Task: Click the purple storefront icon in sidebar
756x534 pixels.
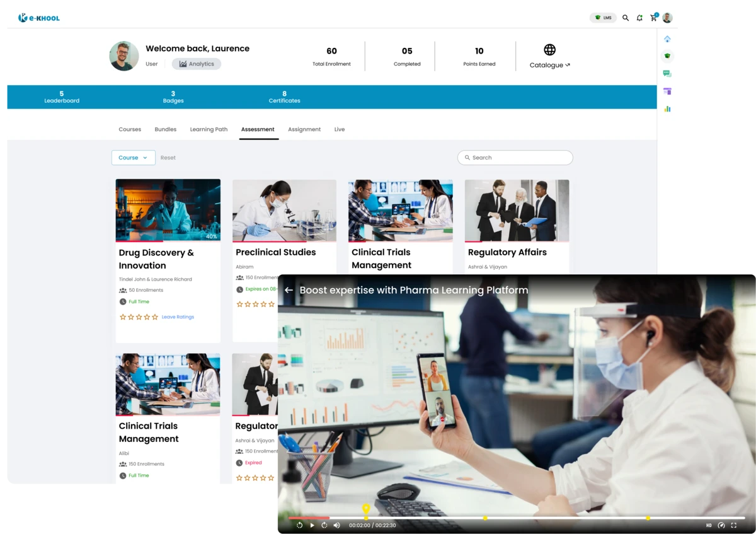Action: click(x=667, y=91)
